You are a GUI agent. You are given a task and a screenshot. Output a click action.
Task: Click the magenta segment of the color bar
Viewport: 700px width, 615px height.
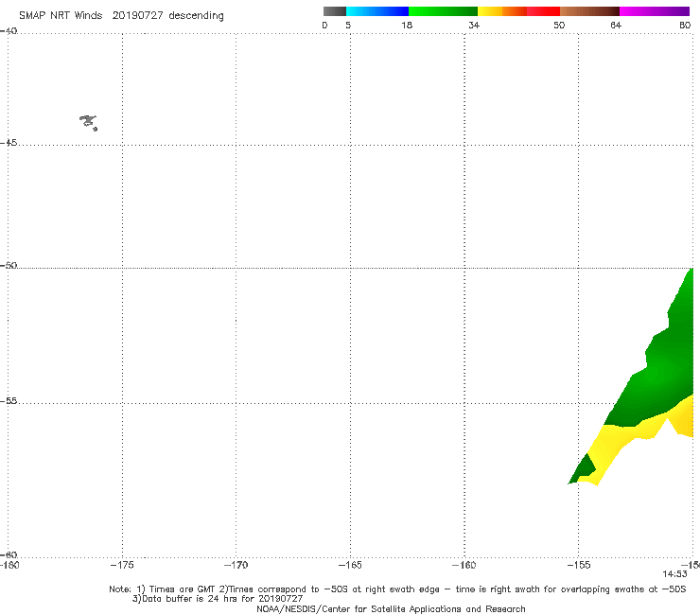[x=655, y=11]
